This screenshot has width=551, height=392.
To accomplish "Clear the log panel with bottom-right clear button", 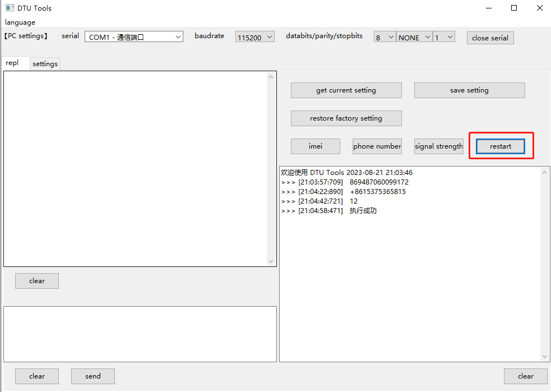I will (x=526, y=376).
